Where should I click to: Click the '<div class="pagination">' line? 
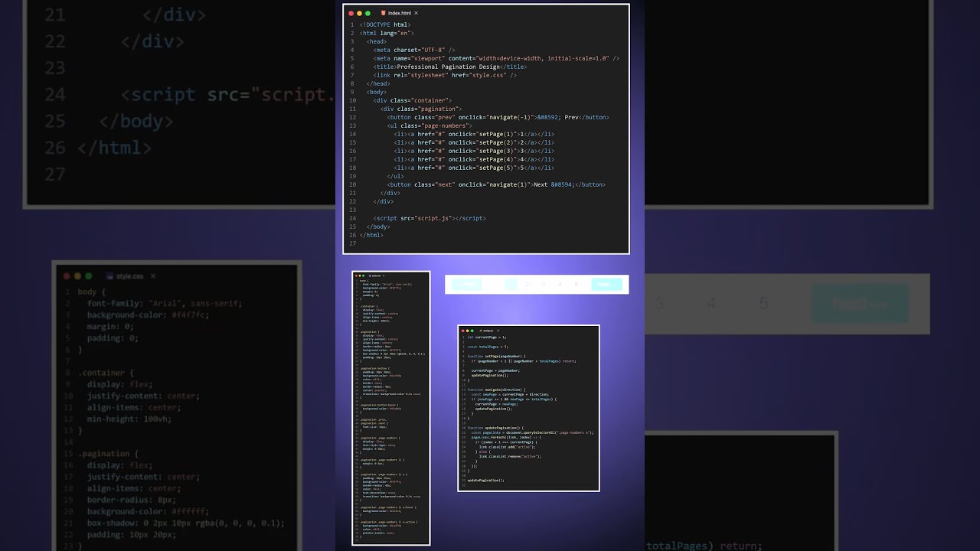(x=421, y=109)
